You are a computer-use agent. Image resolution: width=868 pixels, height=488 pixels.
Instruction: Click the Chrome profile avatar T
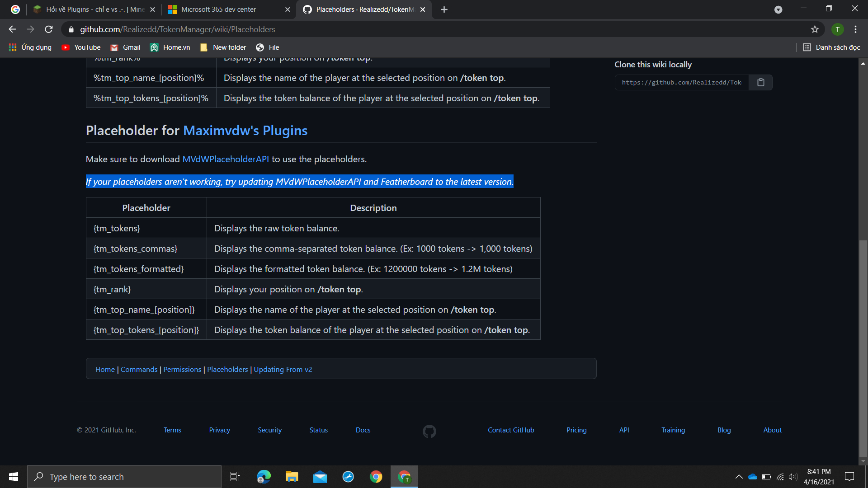click(837, 29)
